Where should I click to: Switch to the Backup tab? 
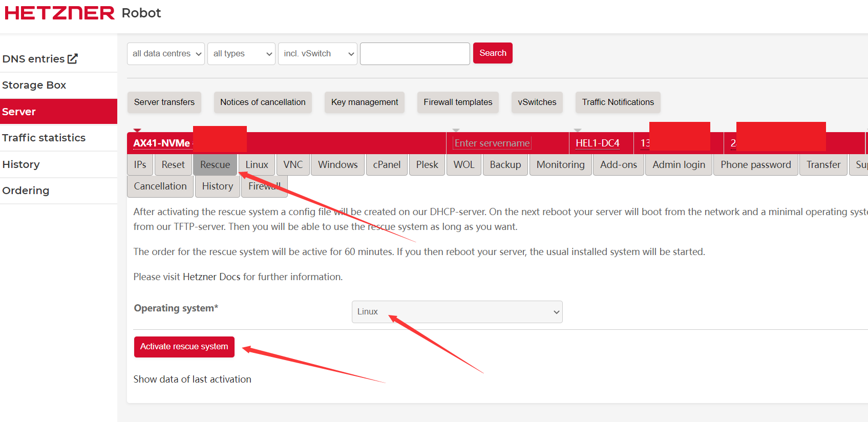[x=505, y=165]
